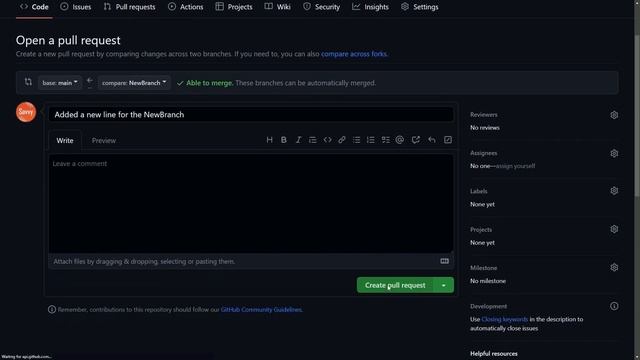Screen dimensions: 640x360
Task: Open the Security tab
Action: click(321, 7)
